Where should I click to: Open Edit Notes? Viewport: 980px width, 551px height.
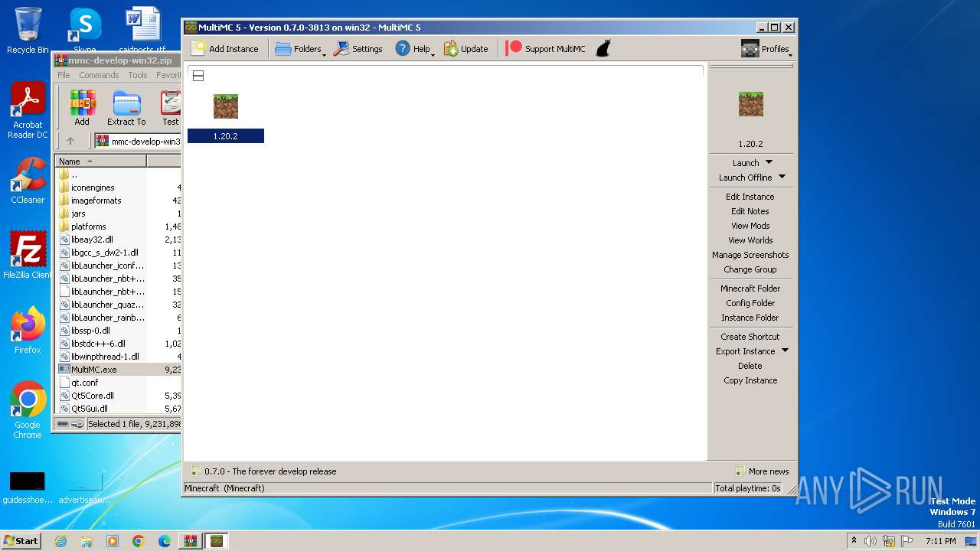[x=750, y=211]
